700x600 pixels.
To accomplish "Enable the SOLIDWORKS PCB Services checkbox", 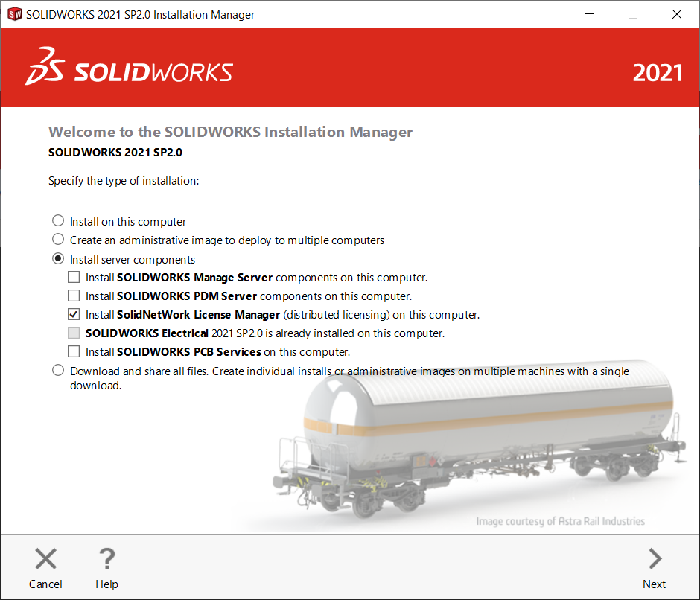I will tap(74, 351).
